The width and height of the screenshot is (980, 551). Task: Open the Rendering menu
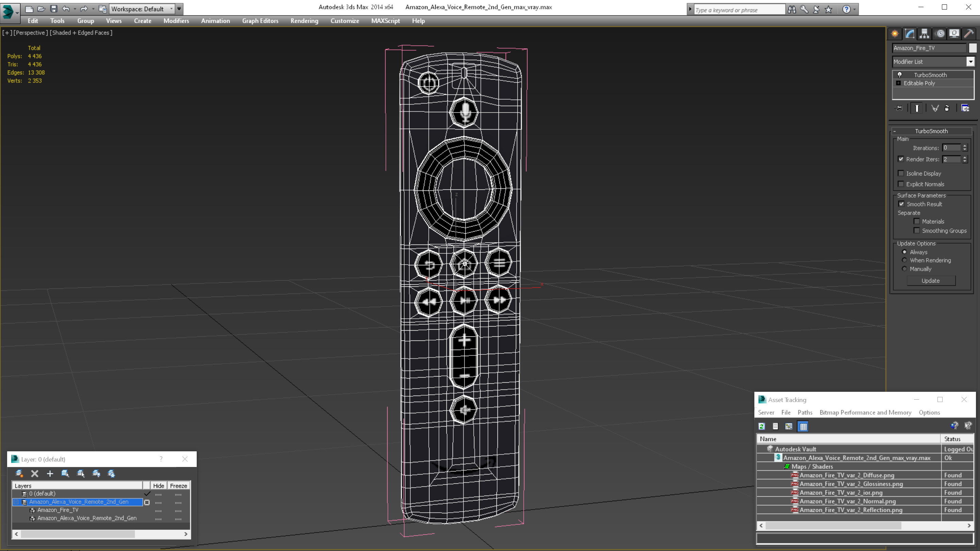pyautogui.click(x=304, y=20)
